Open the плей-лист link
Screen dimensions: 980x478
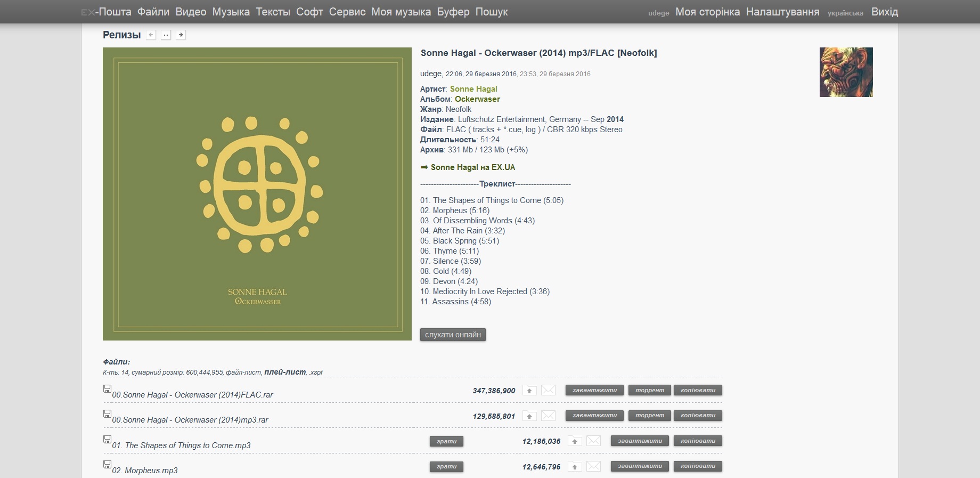point(285,372)
